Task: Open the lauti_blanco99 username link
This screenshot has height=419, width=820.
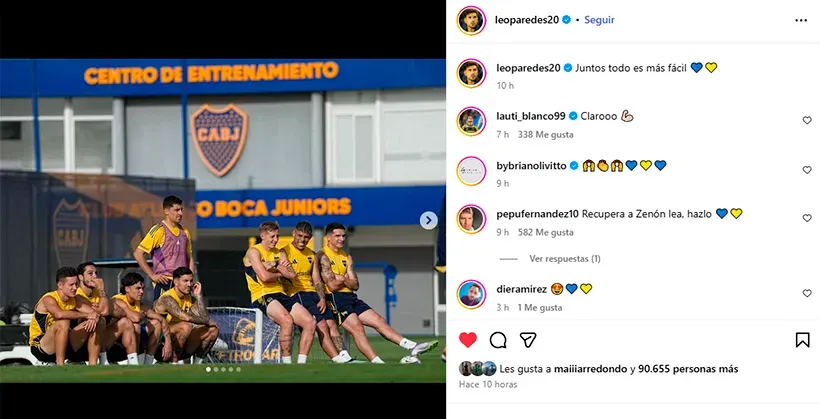Action: coord(531,116)
